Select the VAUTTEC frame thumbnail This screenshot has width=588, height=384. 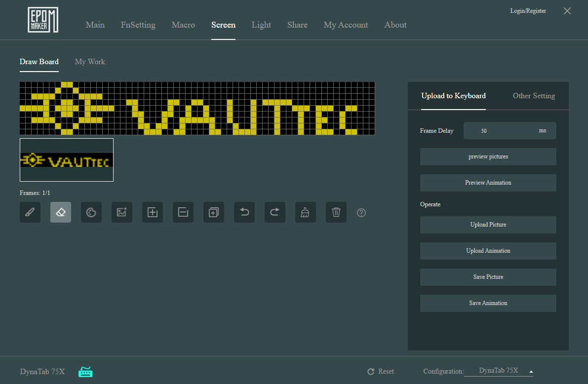[66, 160]
